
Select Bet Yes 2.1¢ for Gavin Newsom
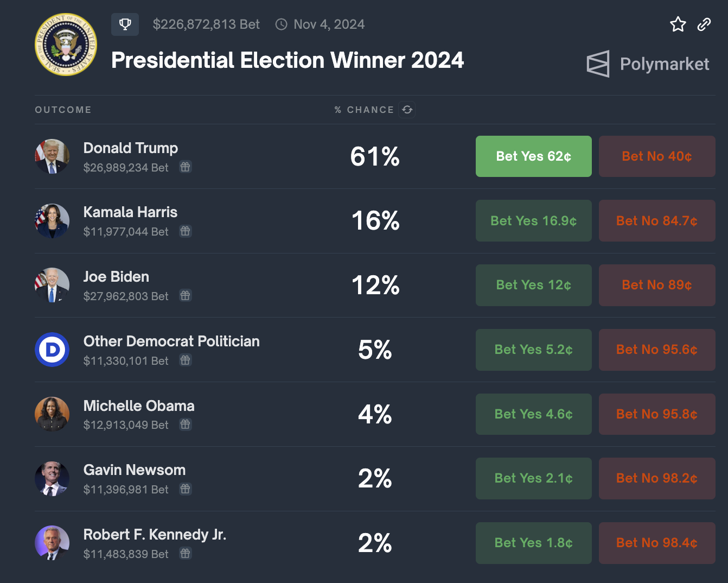(534, 478)
